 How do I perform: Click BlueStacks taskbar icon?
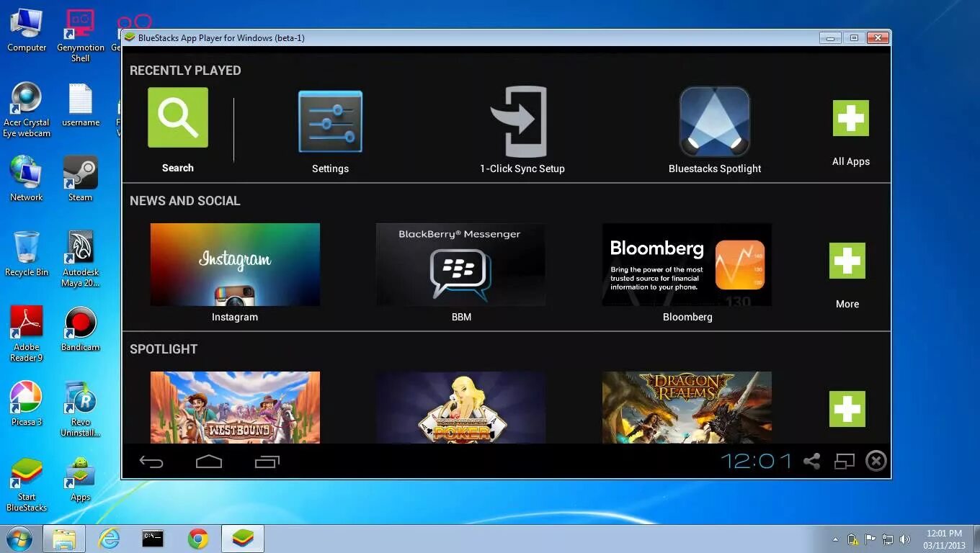point(243,539)
